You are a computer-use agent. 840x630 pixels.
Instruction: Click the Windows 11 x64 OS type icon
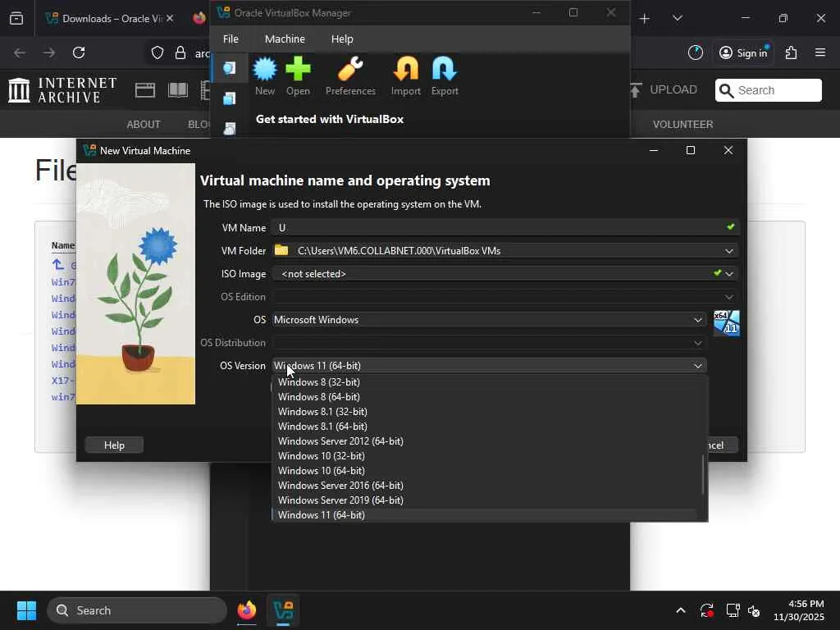727,323
